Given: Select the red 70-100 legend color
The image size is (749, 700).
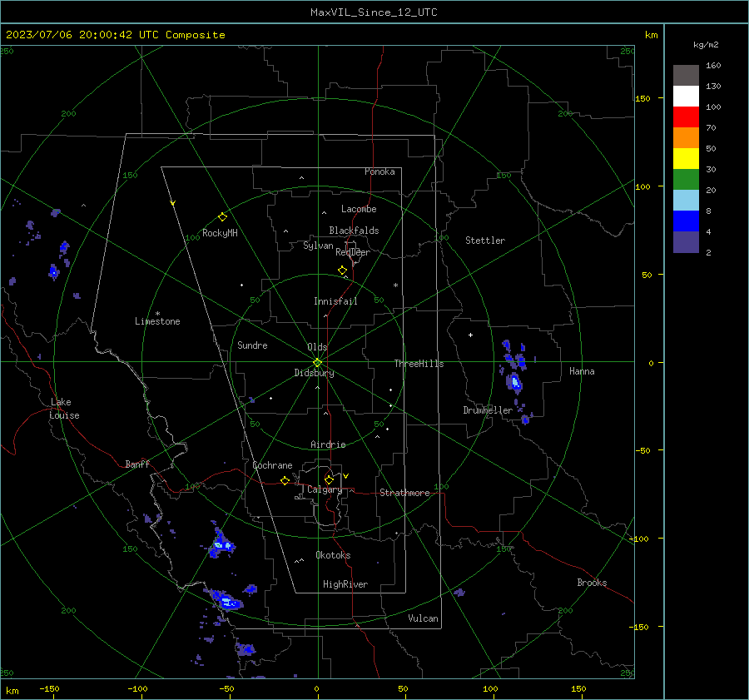Looking at the screenshot, I should [686, 117].
